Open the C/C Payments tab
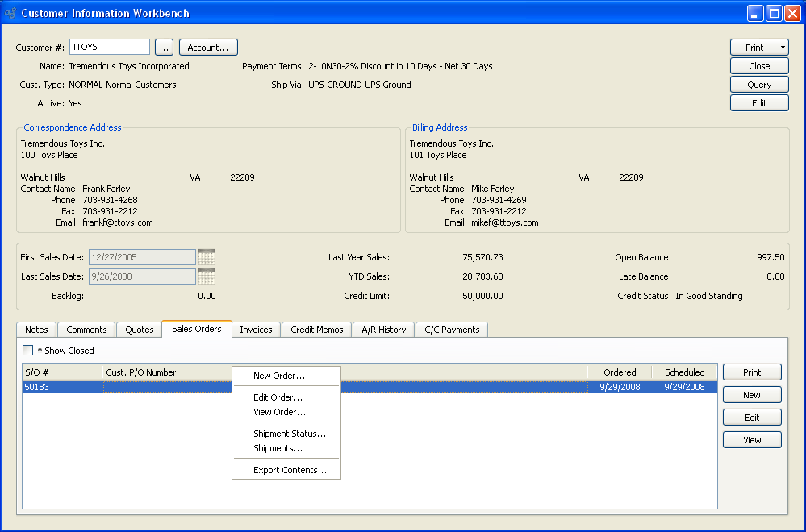Viewport: 806px width, 532px height. tap(452, 330)
